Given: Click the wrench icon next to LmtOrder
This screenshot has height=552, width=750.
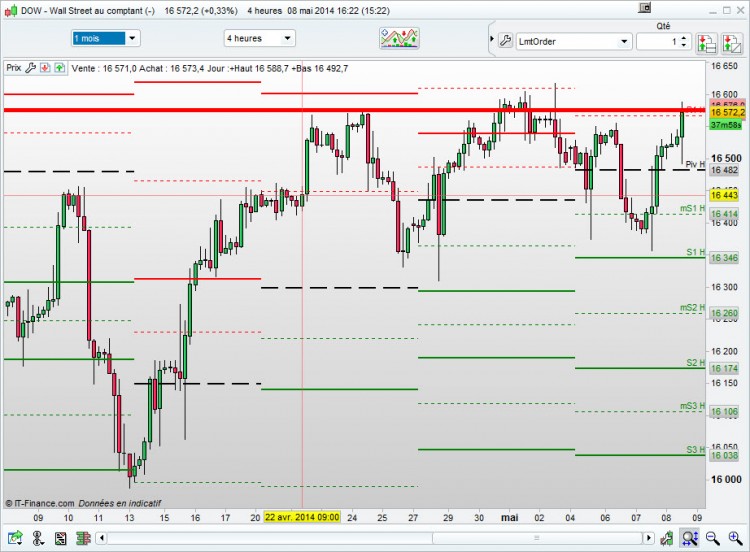Looking at the screenshot, I should pos(506,41).
